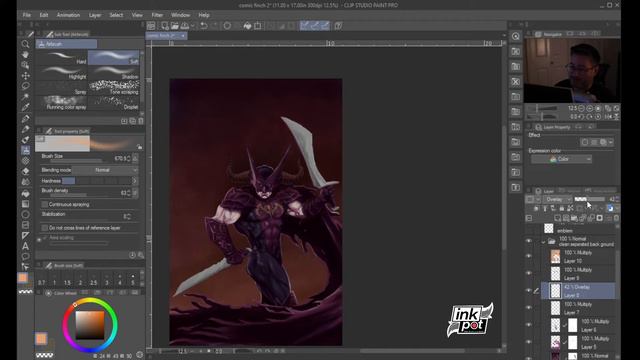The height and width of the screenshot is (360, 640).
Task: Toggle visibility of Layer 5
Action: 529,342
